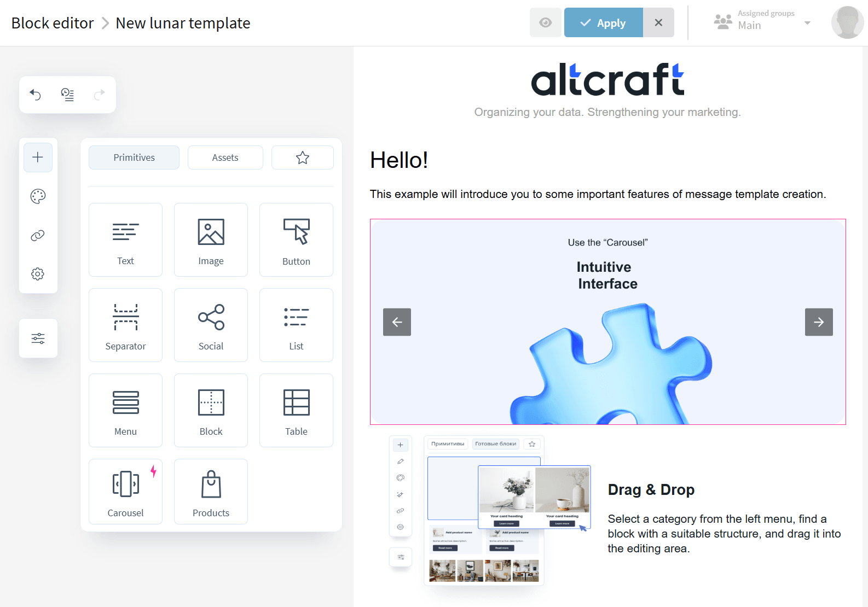The width and height of the screenshot is (868, 607).
Task: Click the 'Intuitive Interface' slide title
Action: tap(607, 275)
